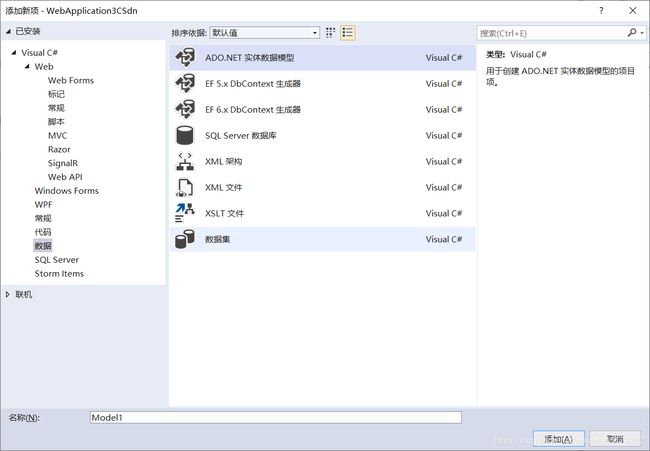The height and width of the screenshot is (451, 650).
Task: Select XSLT 文件 item name
Action: [225, 213]
